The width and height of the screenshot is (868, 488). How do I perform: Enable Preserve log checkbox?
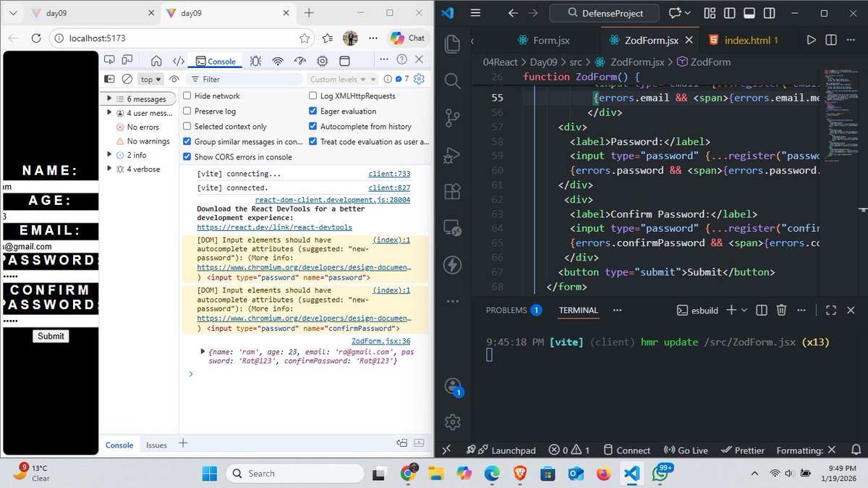[187, 111]
